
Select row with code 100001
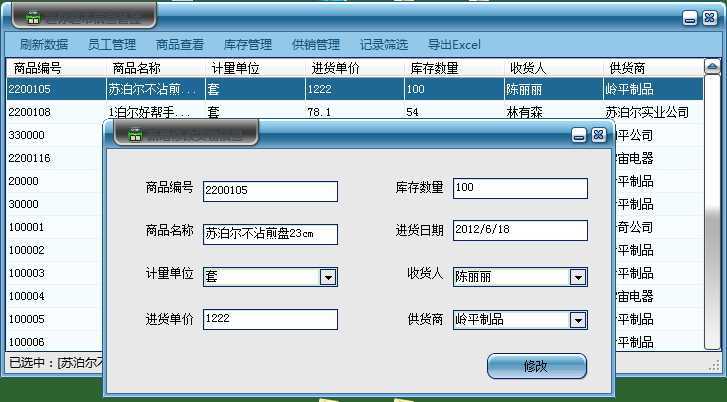tap(55, 227)
